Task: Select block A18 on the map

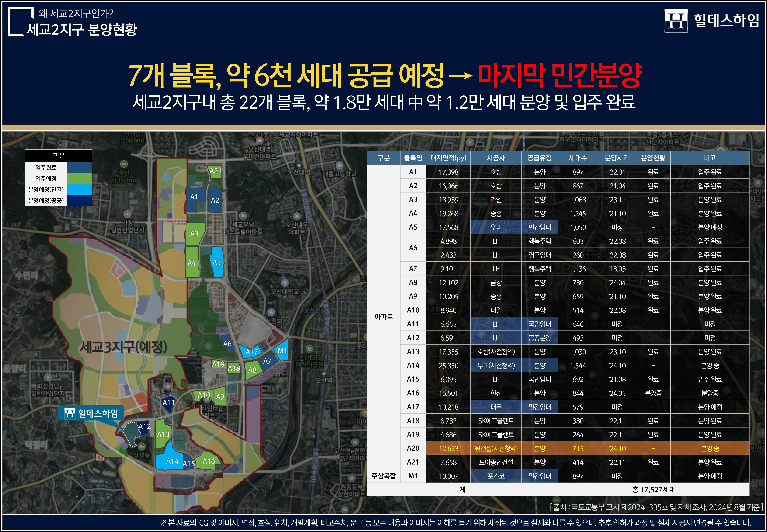Action: (234, 368)
